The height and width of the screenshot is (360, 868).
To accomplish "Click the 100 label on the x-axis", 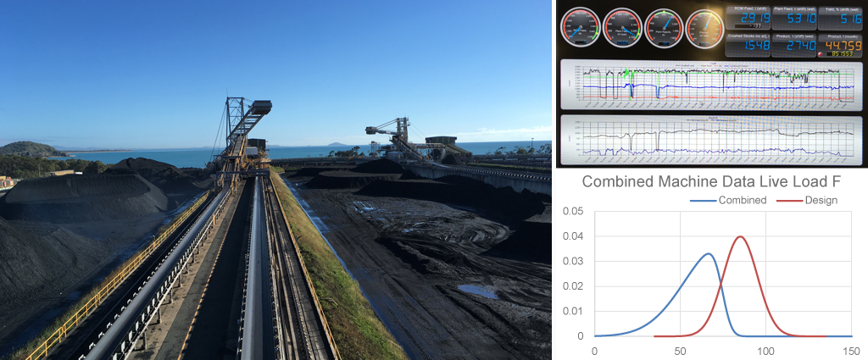I will tap(765, 349).
